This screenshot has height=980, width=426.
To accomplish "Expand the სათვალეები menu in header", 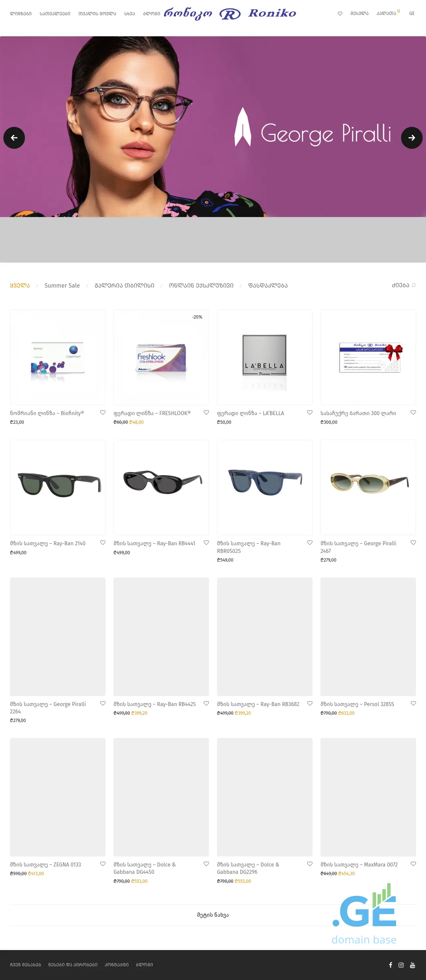I will click(x=55, y=13).
